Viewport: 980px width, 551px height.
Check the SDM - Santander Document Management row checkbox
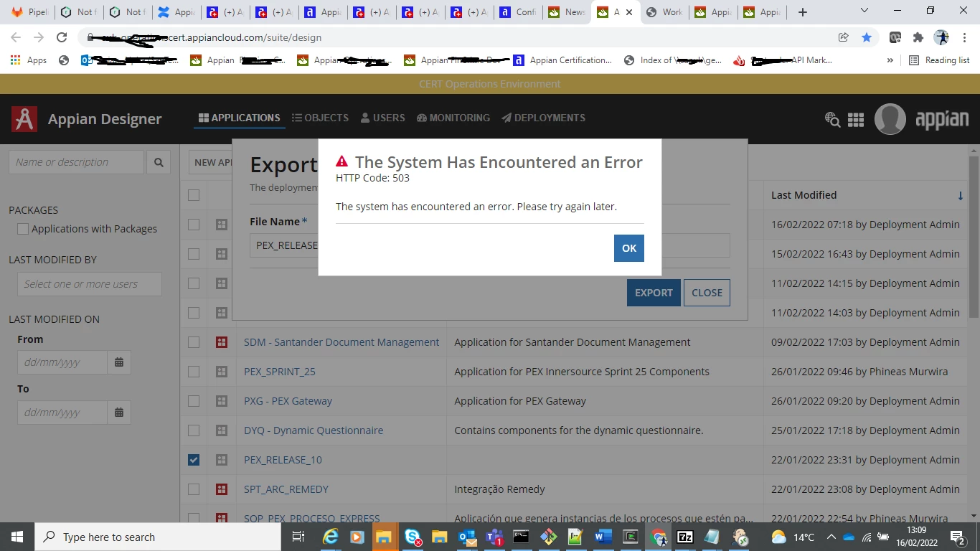tap(194, 342)
